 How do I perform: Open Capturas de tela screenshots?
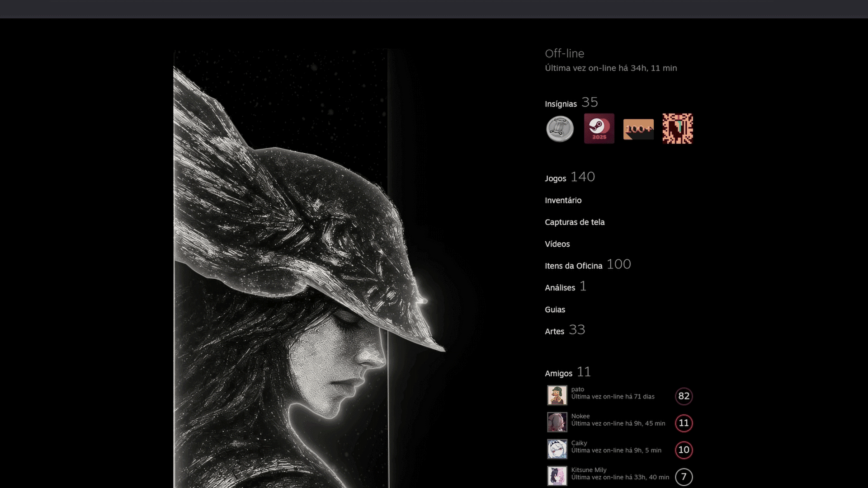tap(574, 222)
